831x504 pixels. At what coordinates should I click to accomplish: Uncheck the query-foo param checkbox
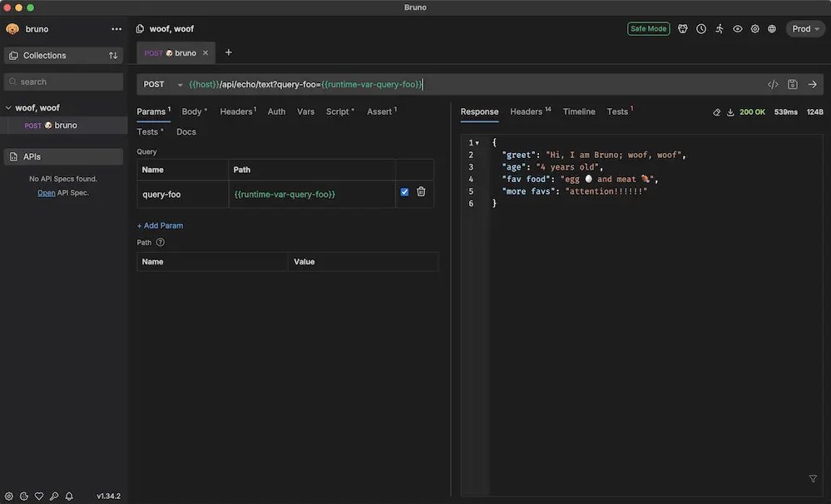[404, 192]
